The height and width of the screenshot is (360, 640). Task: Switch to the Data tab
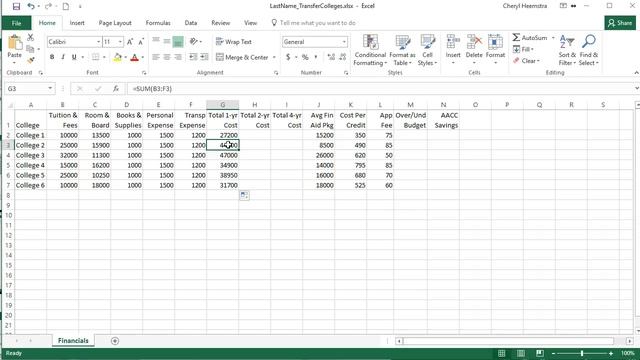click(x=191, y=23)
